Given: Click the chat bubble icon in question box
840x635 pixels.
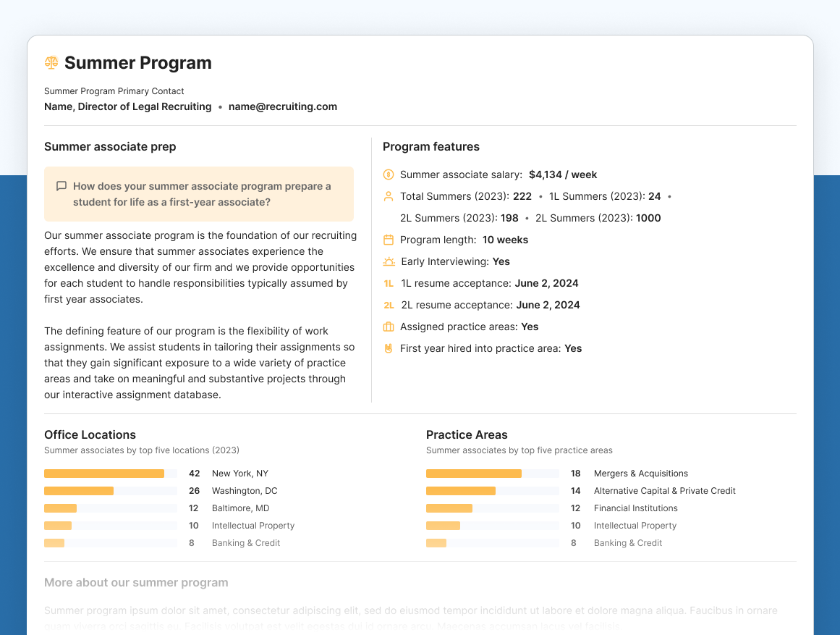Looking at the screenshot, I should [x=61, y=186].
